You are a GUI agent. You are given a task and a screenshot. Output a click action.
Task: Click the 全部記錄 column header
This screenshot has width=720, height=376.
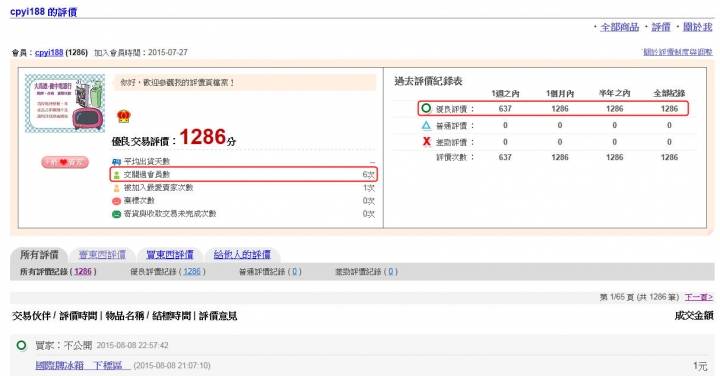tap(669, 94)
